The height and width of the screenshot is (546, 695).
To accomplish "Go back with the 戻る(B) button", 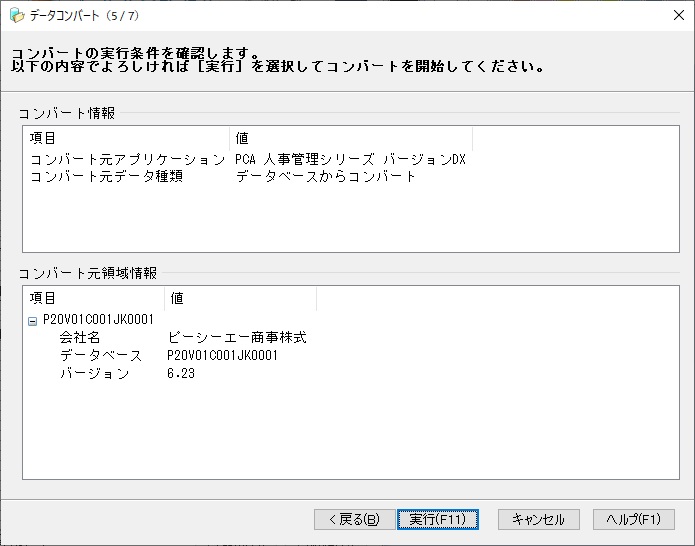I will [x=355, y=519].
